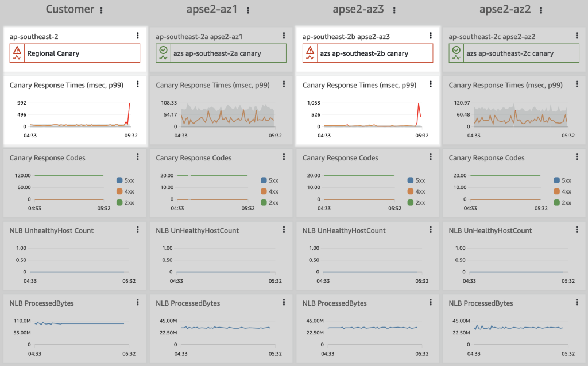Open the options menu next to apse2-az3 heading

click(x=394, y=10)
